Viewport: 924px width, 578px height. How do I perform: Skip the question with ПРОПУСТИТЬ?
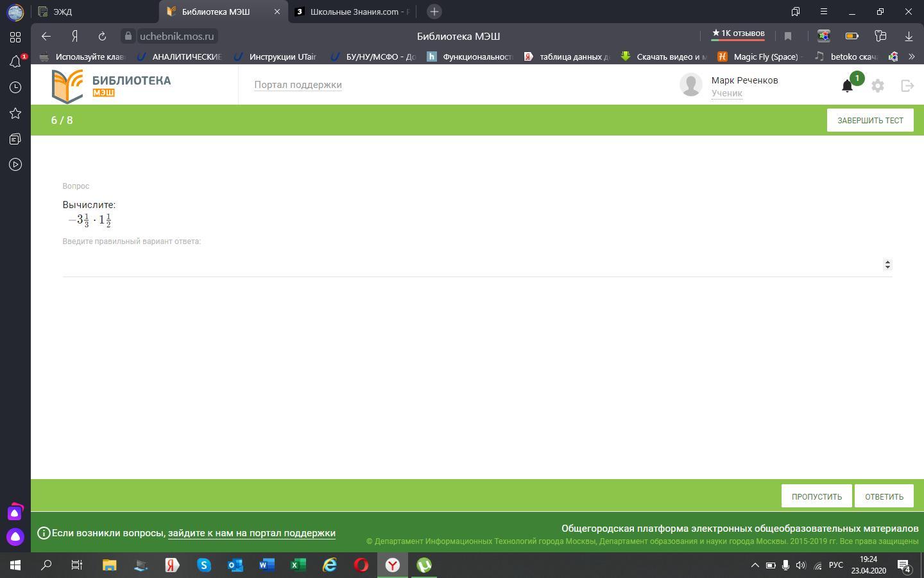coord(816,496)
